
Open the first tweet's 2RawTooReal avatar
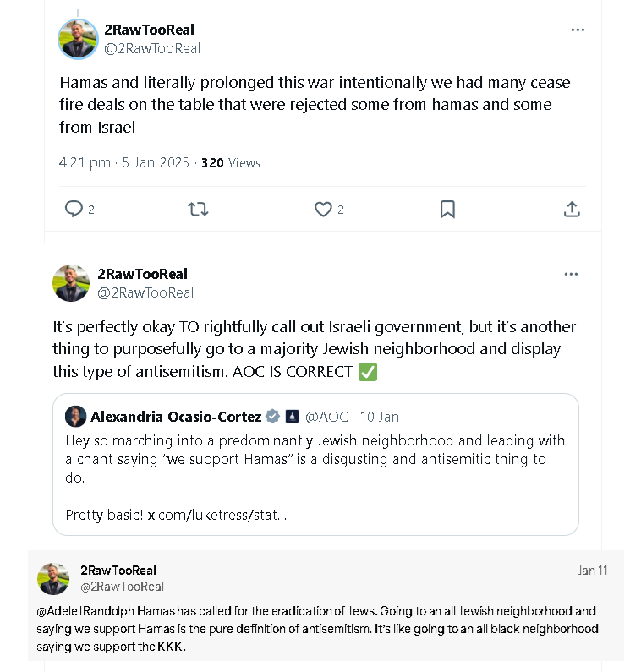click(78, 39)
